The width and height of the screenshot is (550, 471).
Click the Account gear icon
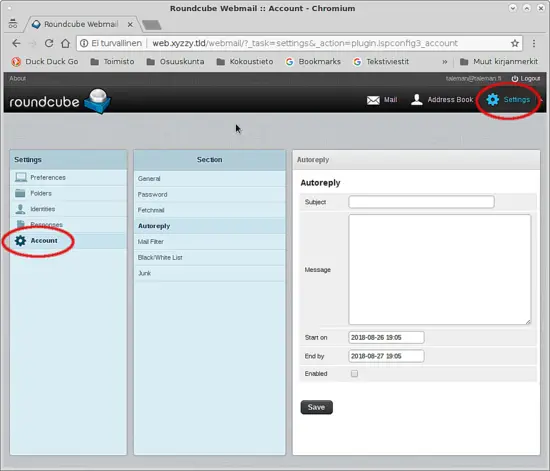pyautogui.click(x=20, y=241)
